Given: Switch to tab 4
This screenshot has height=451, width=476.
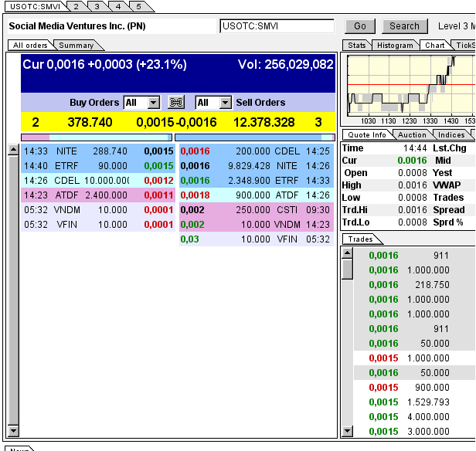Looking at the screenshot, I should [x=118, y=6].
